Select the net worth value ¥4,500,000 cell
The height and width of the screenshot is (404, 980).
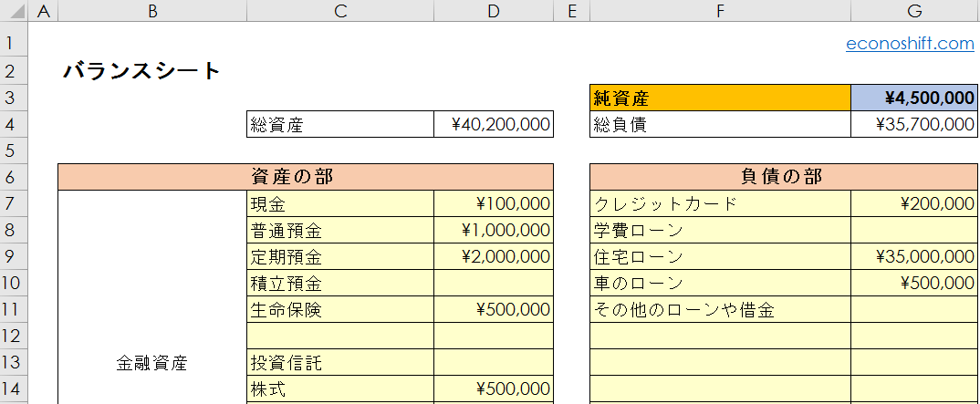(x=914, y=98)
